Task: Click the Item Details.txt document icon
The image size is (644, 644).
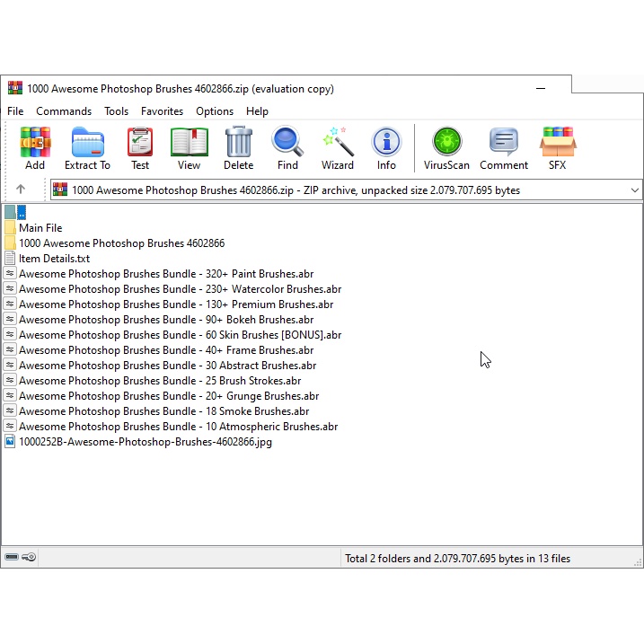Action: tap(10, 259)
